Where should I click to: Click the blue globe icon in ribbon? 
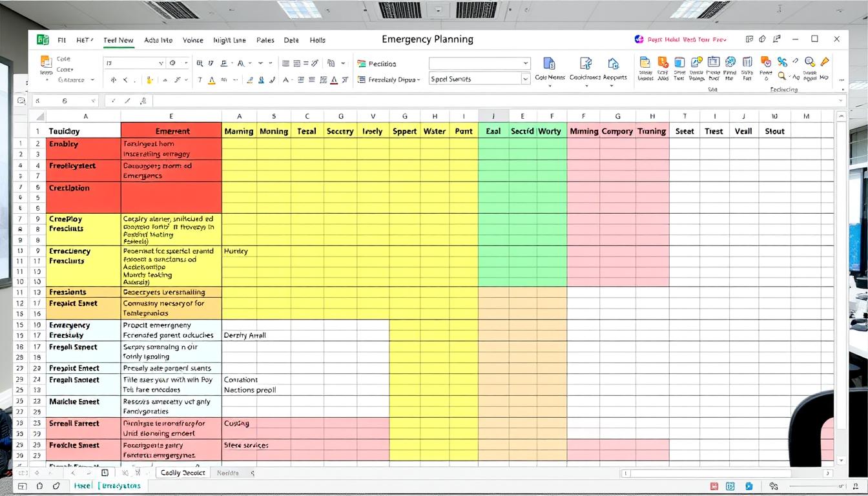click(730, 62)
